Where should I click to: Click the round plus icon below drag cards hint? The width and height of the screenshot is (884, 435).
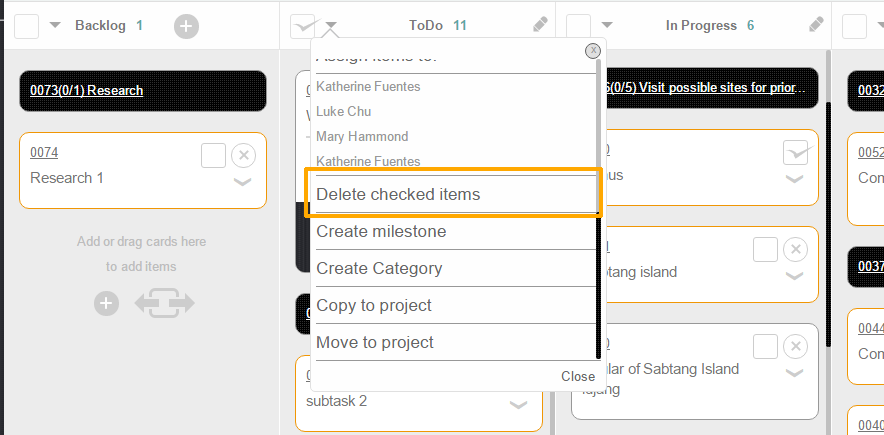point(107,304)
